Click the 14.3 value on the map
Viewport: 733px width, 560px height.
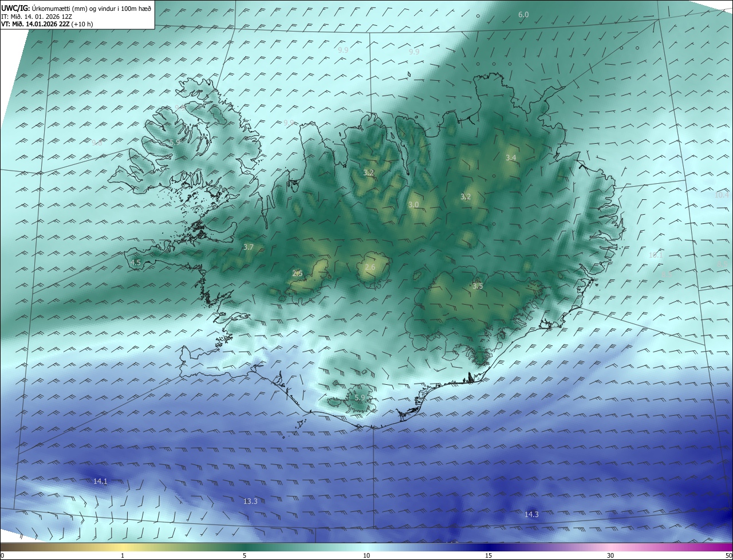point(531,515)
